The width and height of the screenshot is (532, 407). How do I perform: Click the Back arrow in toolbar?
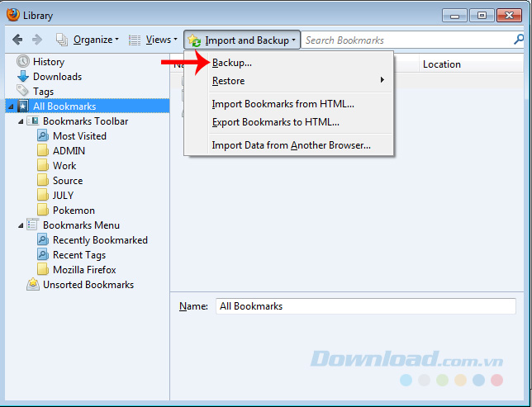click(17, 40)
